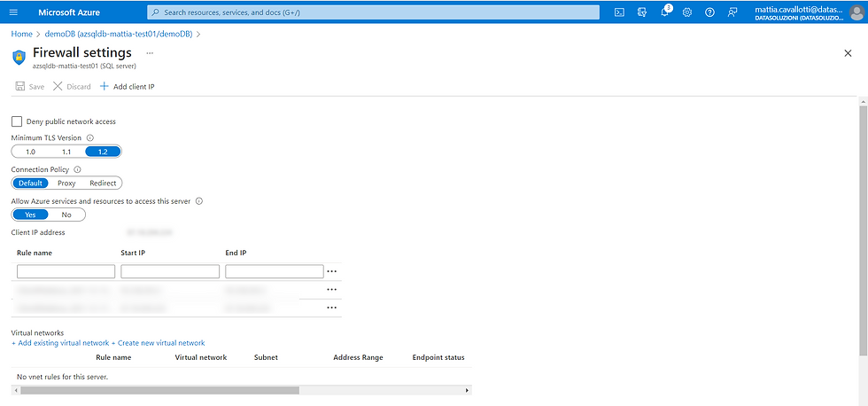
Task: Show info tooltip for Minimum TLS Version
Action: [x=90, y=137]
